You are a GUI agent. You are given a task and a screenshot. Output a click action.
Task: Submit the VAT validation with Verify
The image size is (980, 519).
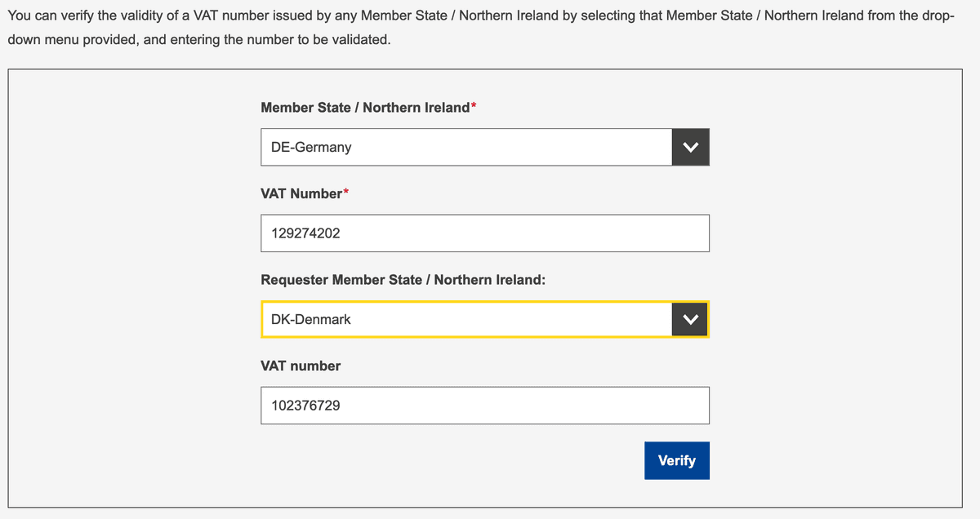click(x=676, y=459)
